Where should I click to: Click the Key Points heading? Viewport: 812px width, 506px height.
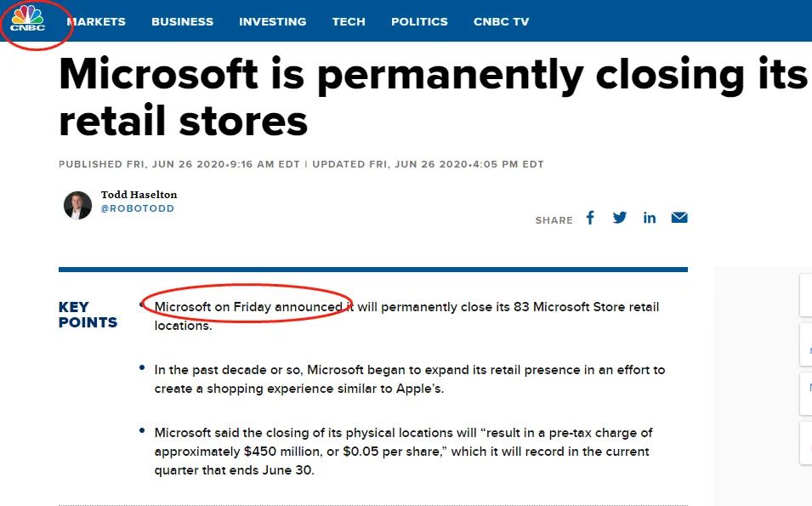click(x=88, y=315)
